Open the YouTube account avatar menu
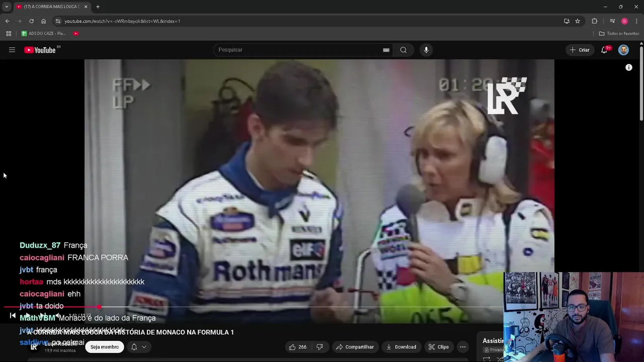 click(623, 50)
